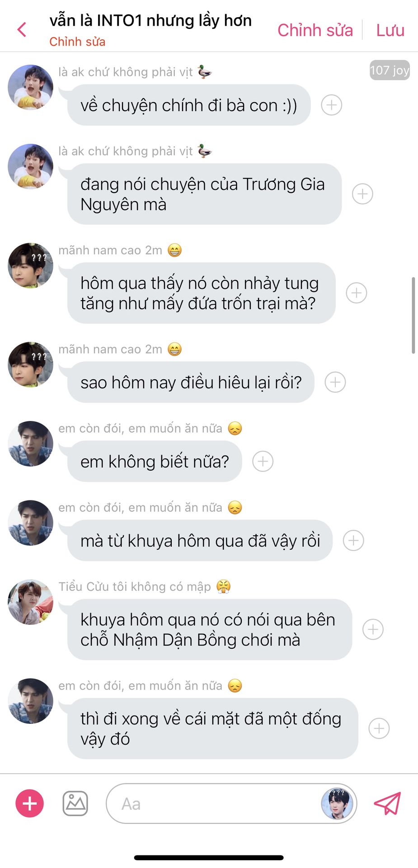The height and width of the screenshot is (868, 418).
Task: Tap the "107 joy" badge
Action: (x=390, y=70)
